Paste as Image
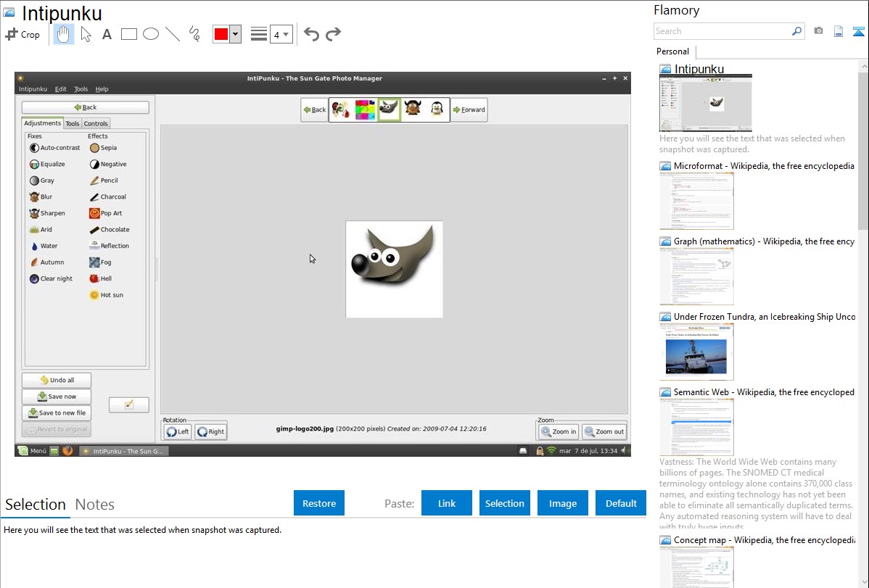The height and width of the screenshot is (588, 869). click(x=563, y=503)
